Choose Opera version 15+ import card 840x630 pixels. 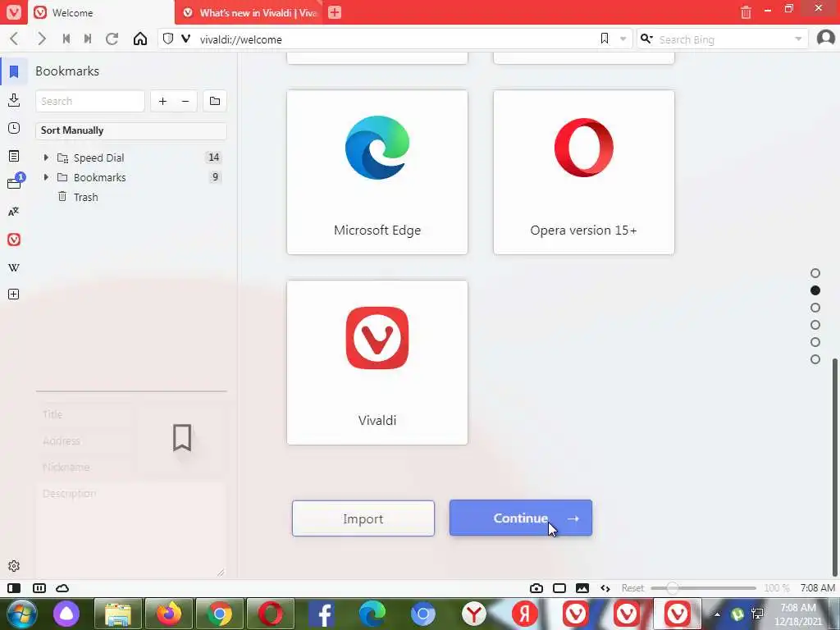coord(584,172)
